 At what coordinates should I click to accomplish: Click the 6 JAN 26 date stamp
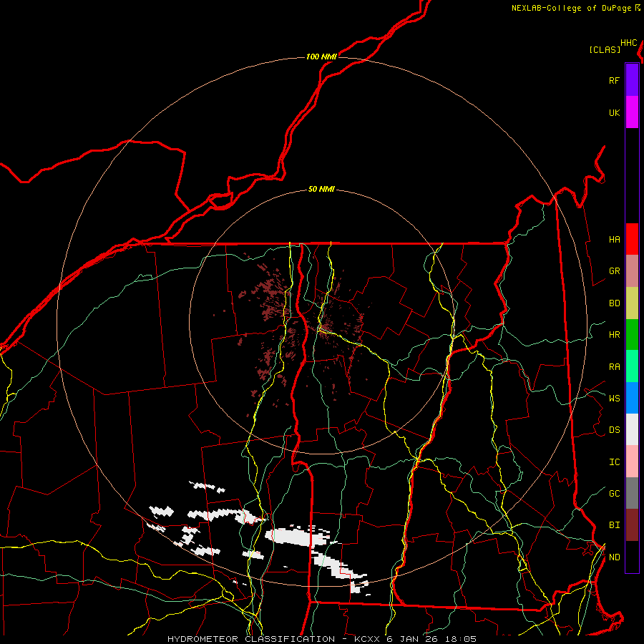tap(414, 639)
